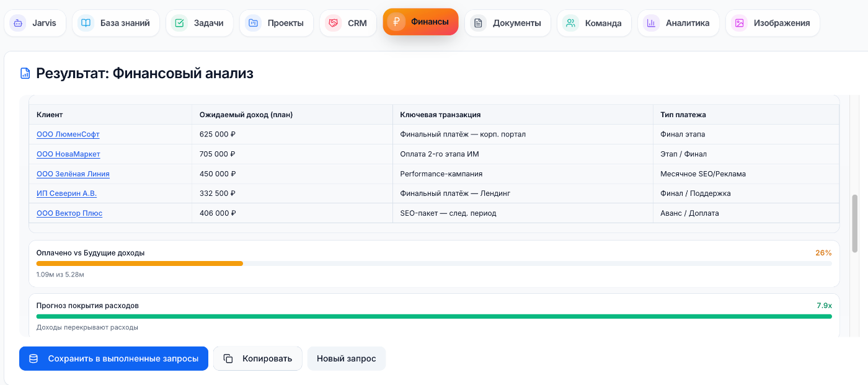Click the orange Оплачено vs Будущие доходы bar

coord(139,263)
